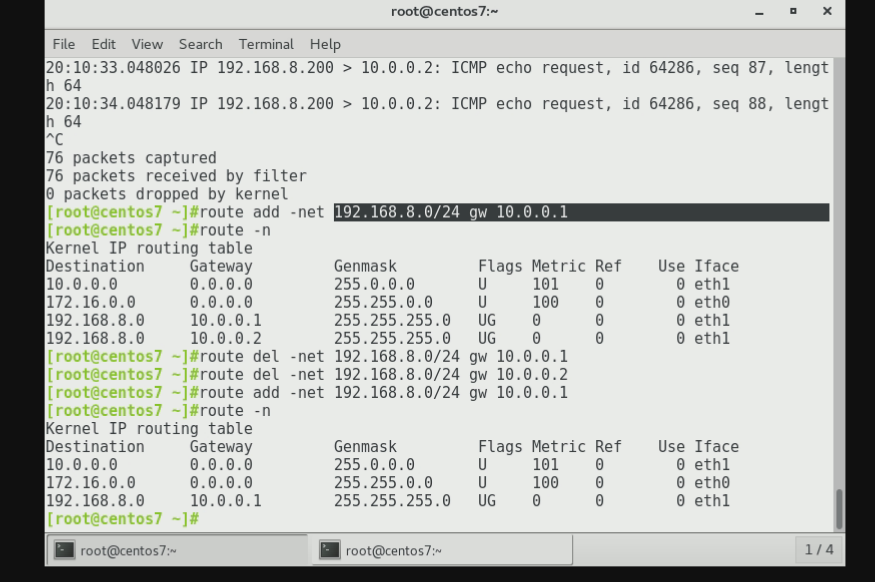Click the terminal vertical scrollbar handle
Image resolution: width=875 pixels, height=582 pixels.
[839, 509]
